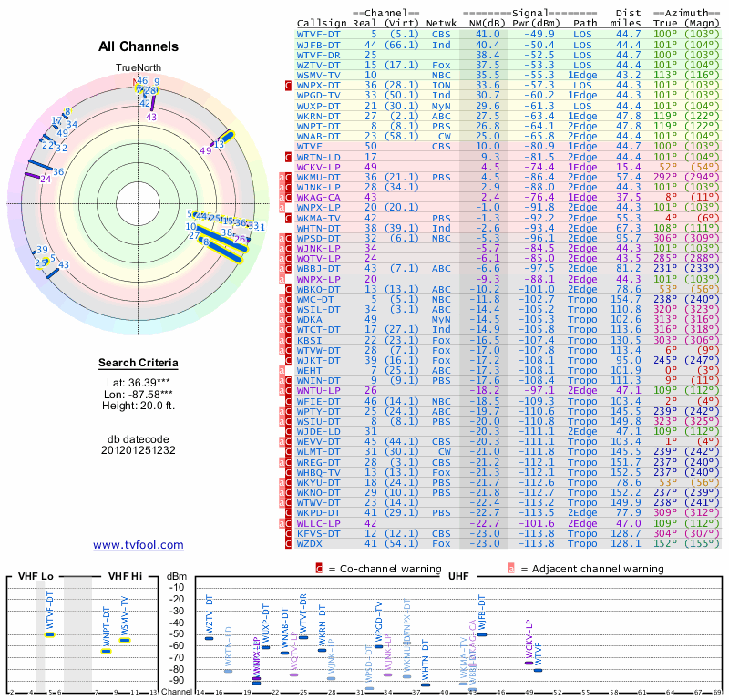Image resolution: width=729 pixels, height=700 pixels.
Task: Select the WJDE-LD callsign
Action: click(x=318, y=432)
